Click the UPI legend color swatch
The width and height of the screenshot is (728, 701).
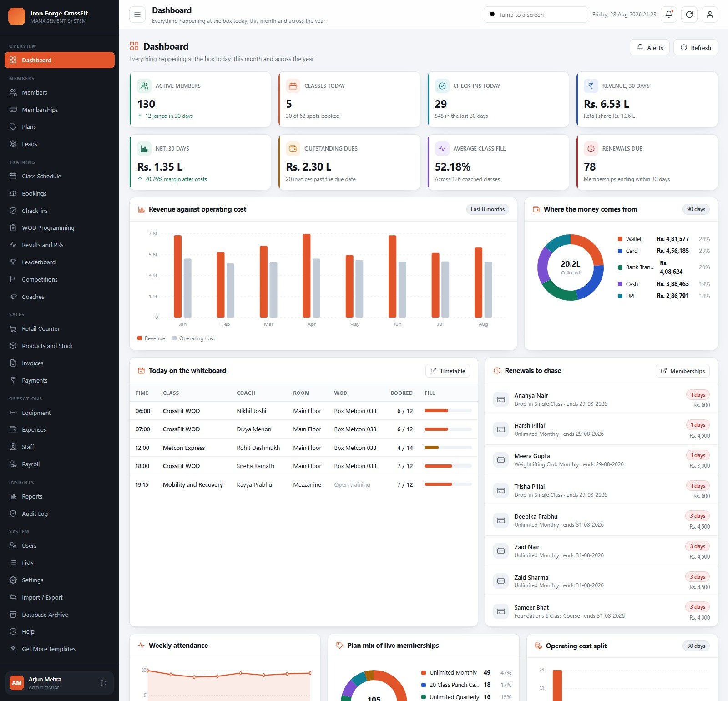pos(620,296)
